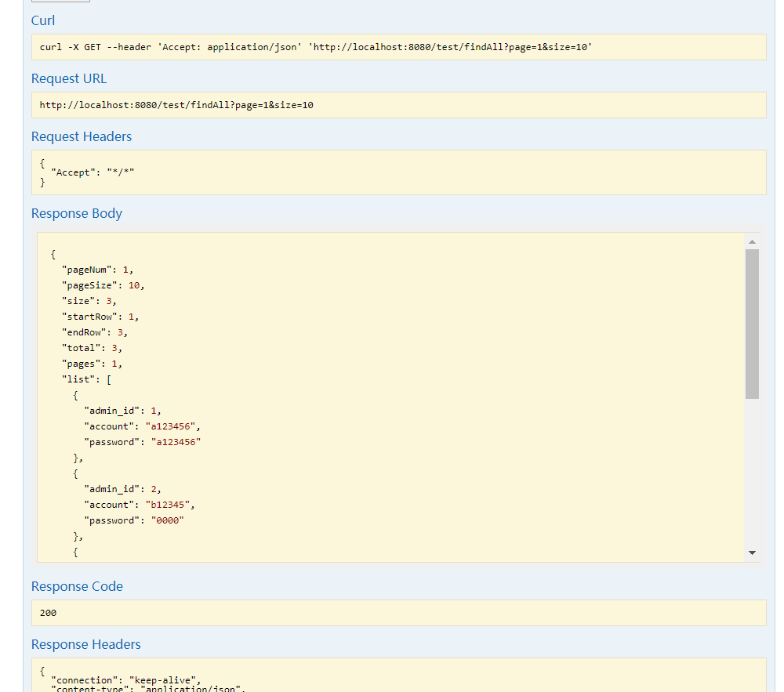Screen dimensions: 784x692
Task: Click the password "a123456" value
Action: pyautogui.click(x=176, y=442)
